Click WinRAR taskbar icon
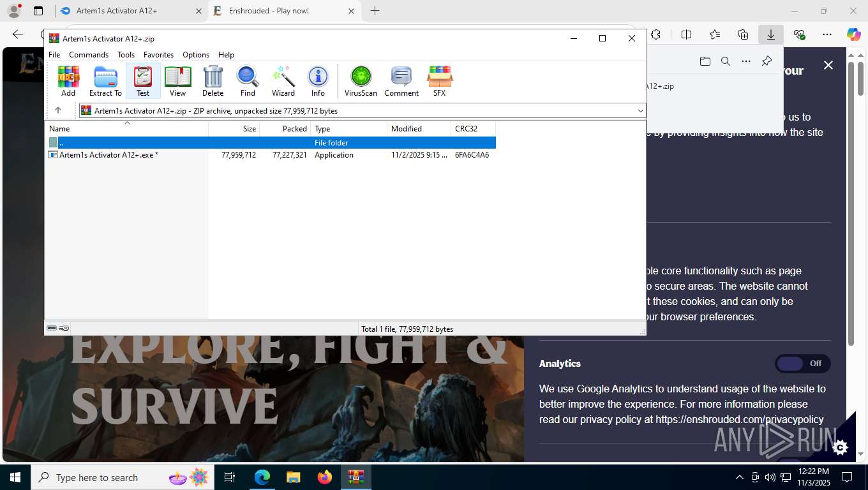The width and height of the screenshot is (868, 490). [356, 477]
